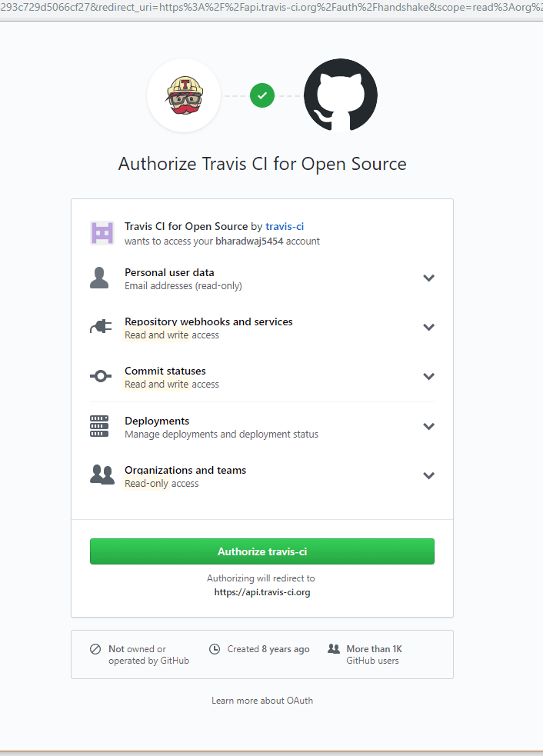This screenshot has width=543, height=756.
Task: Click the green checkmark connection icon
Action: pos(262,95)
